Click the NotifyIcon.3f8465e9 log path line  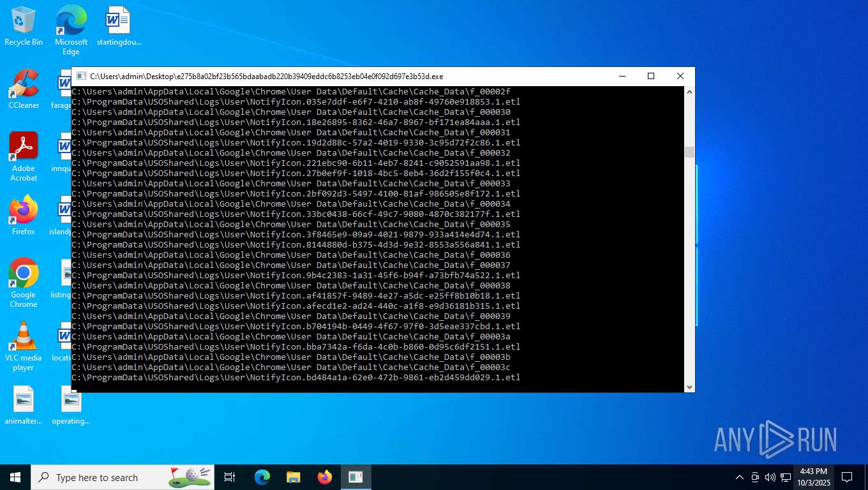pyautogui.click(x=296, y=235)
